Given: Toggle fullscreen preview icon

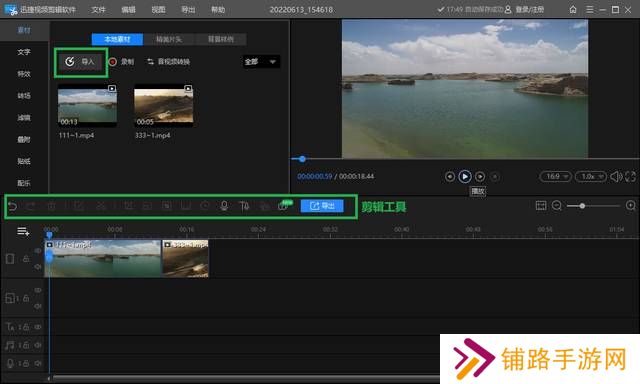Looking at the screenshot, I should [630, 176].
